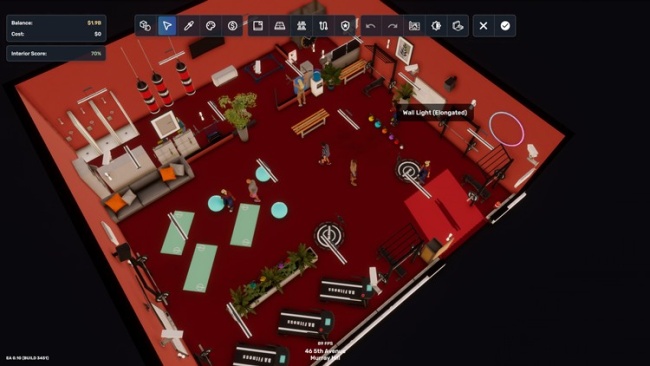This screenshot has width=650, height=366.
Task: Undo the last action
Action: tap(371, 26)
